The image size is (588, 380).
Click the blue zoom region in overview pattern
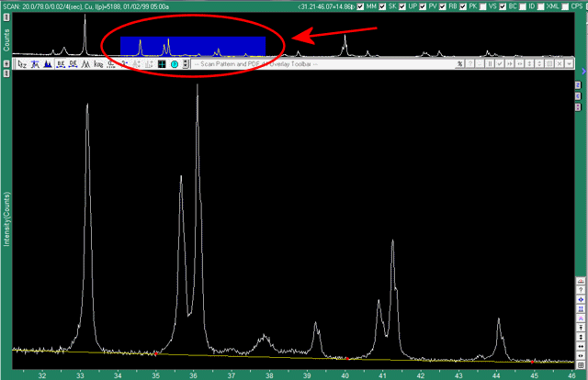(193, 45)
